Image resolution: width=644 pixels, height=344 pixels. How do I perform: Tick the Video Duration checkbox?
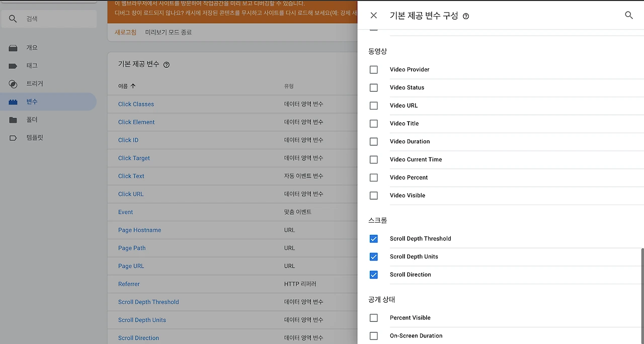click(374, 142)
